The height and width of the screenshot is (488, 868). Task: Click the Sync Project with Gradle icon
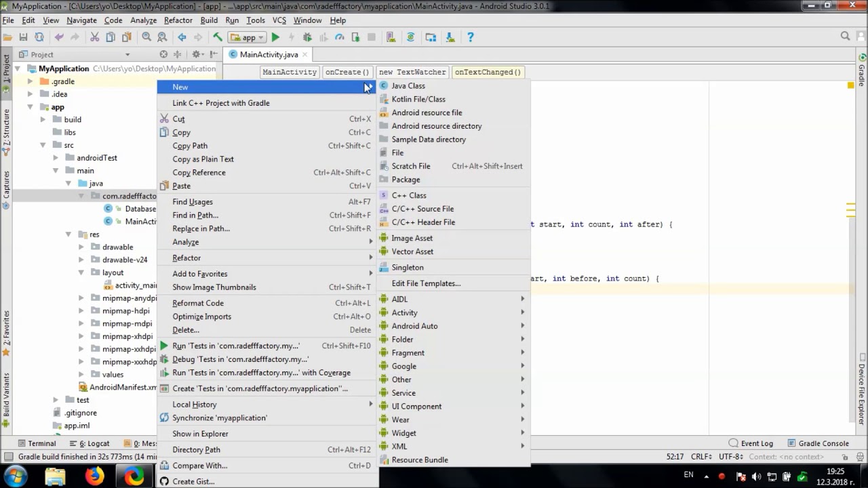pos(410,37)
